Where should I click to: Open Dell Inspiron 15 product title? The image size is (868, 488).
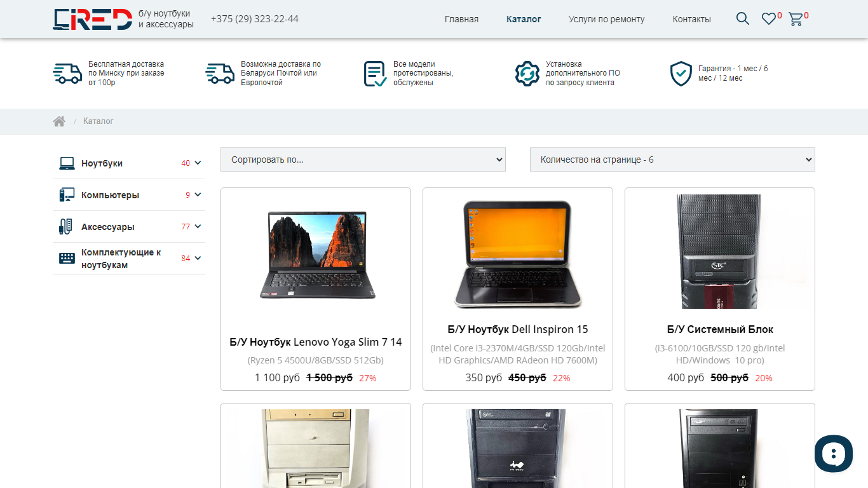click(x=518, y=329)
